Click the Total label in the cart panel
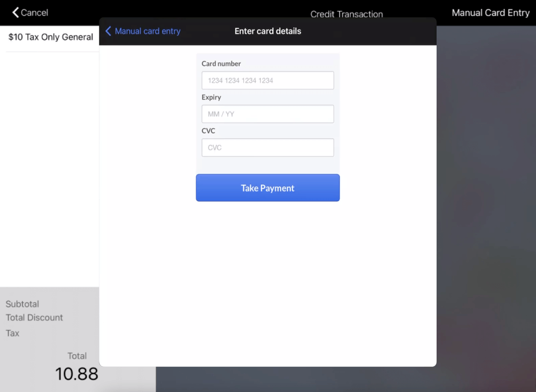This screenshot has width=536, height=392. 77,356
